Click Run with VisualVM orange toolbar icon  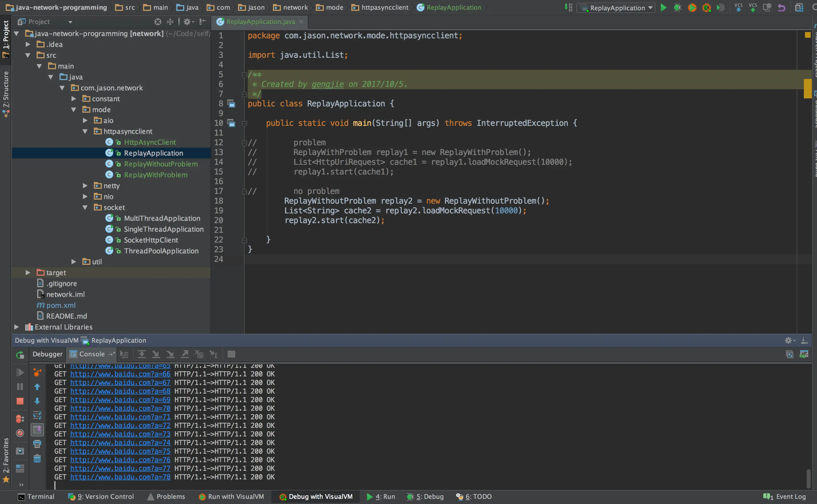coord(692,7)
